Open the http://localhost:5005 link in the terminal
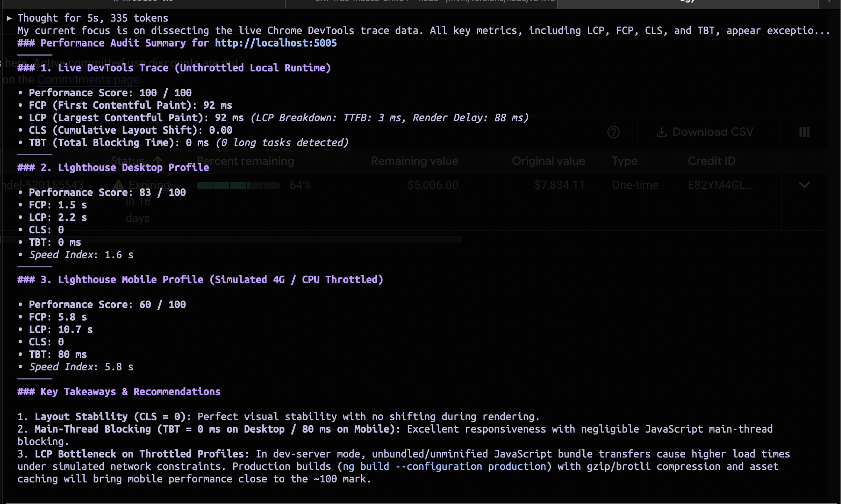This screenshot has height=504, width=841. (276, 43)
